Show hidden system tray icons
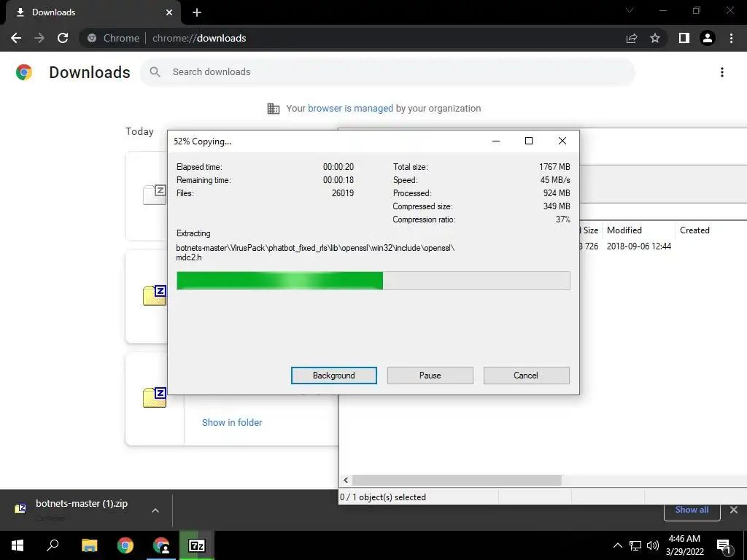This screenshot has width=747, height=560. pos(617,545)
